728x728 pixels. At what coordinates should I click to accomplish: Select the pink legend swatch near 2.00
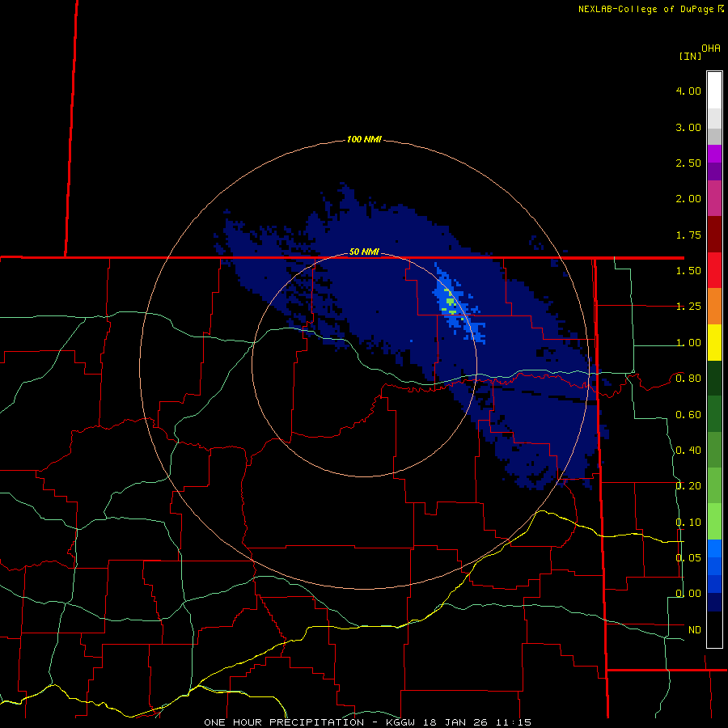coord(714,198)
